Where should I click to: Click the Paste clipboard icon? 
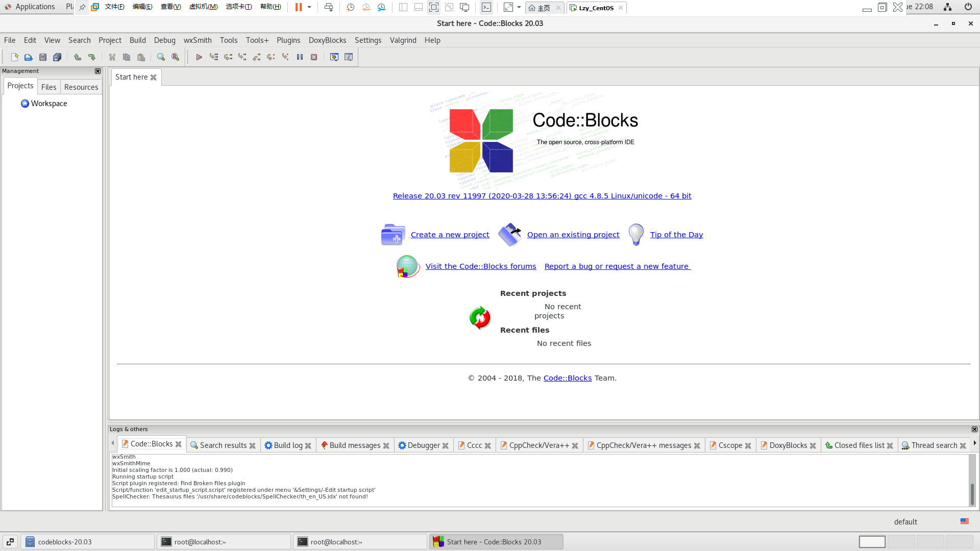click(141, 57)
